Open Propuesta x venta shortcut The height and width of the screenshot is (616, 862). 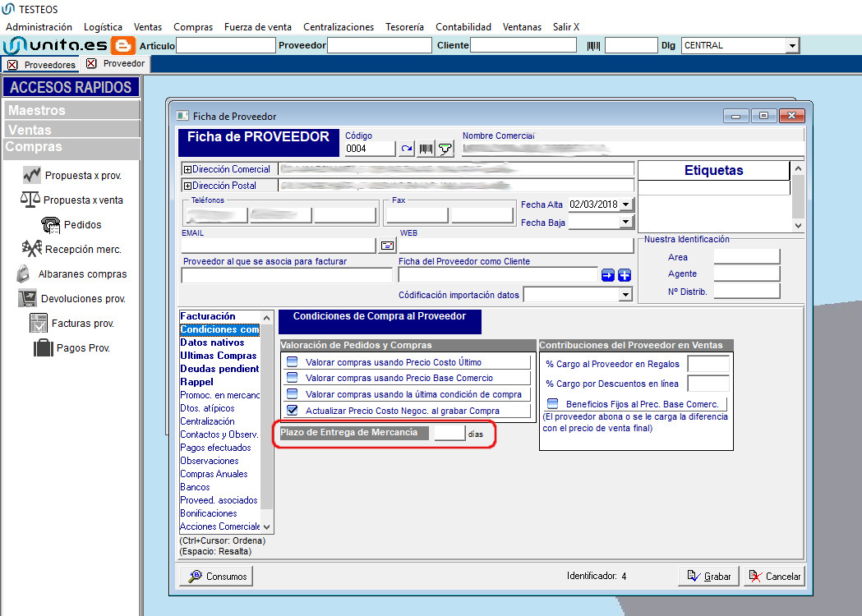[x=71, y=200]
